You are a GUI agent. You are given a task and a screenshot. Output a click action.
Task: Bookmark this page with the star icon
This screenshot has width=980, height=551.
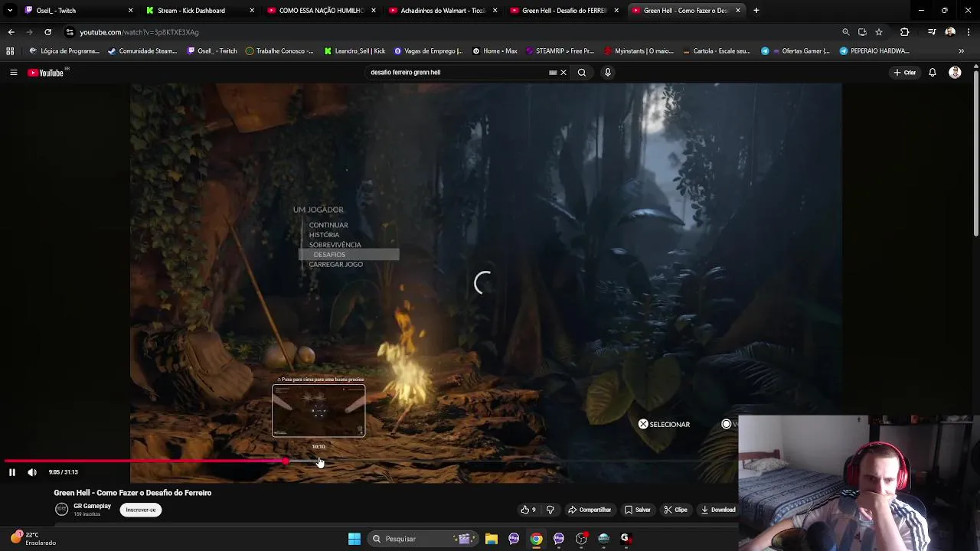pyautogui.click(x=879, y=32)
